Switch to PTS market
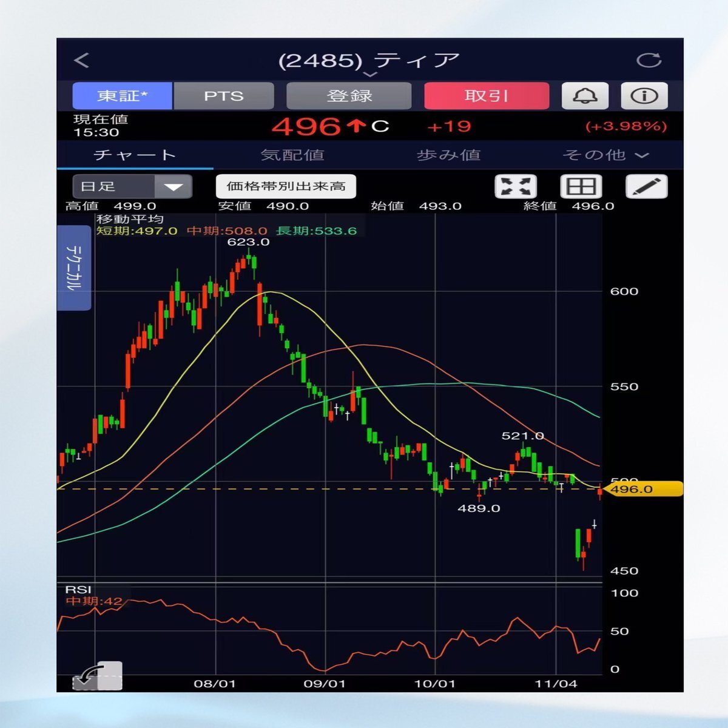728x728 pixels. coord(224,96)
